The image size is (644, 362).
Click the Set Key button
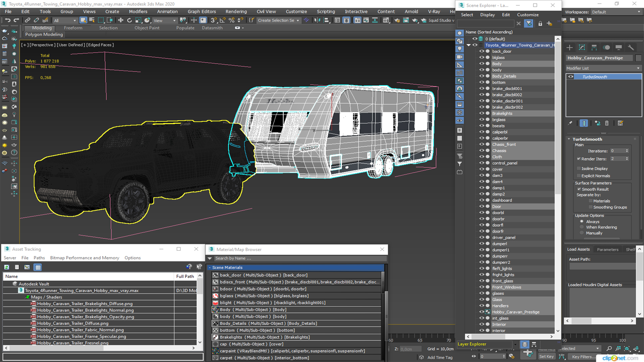coord(546,357)
